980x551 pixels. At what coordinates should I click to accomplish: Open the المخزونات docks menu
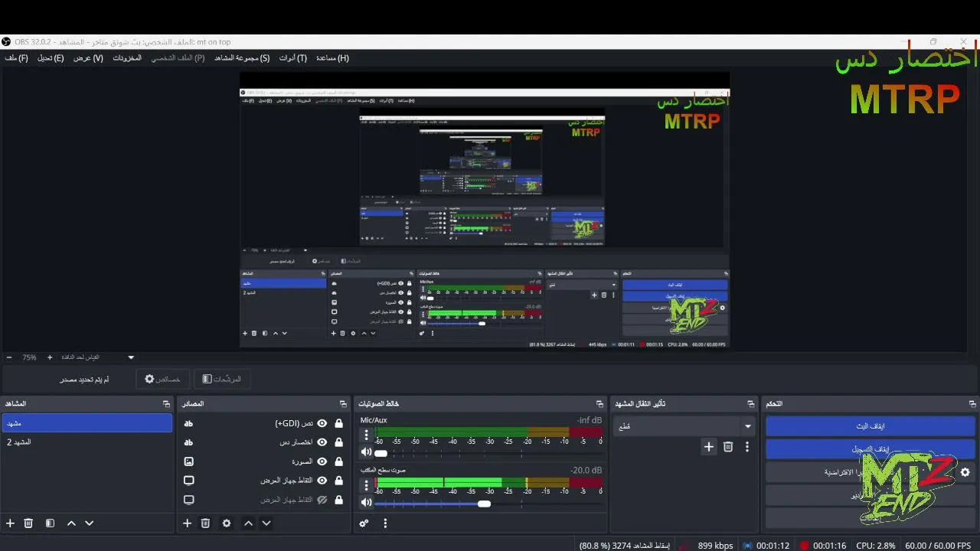click(x=127, y=58)
